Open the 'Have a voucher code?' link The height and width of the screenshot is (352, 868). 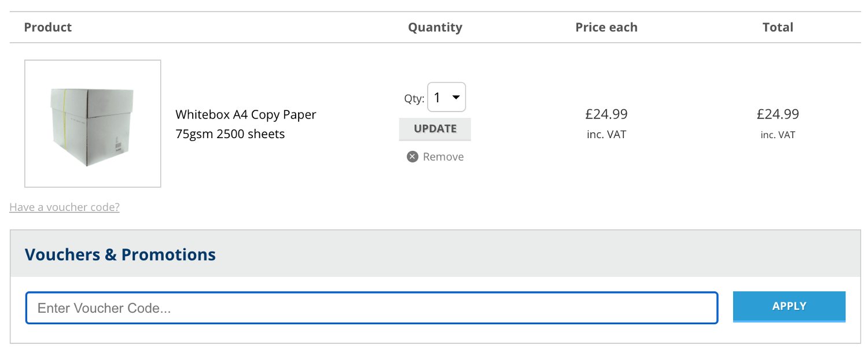(x=64, y=206)
